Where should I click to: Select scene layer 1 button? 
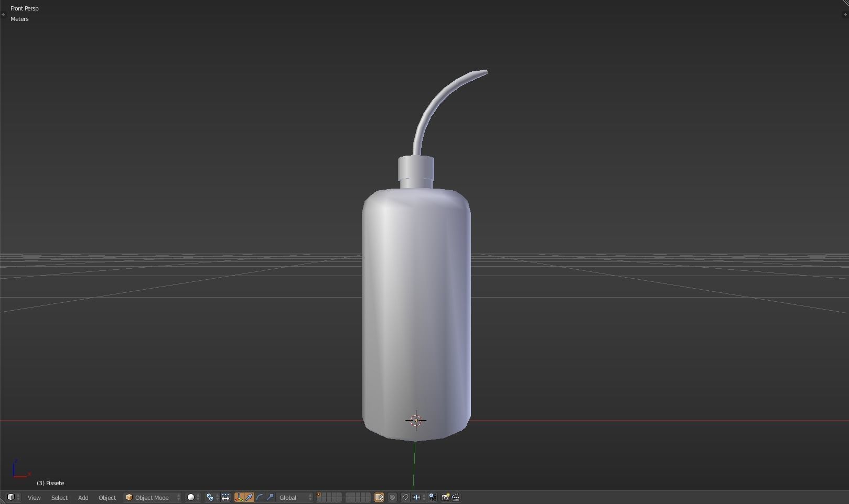tap(319, 495)
